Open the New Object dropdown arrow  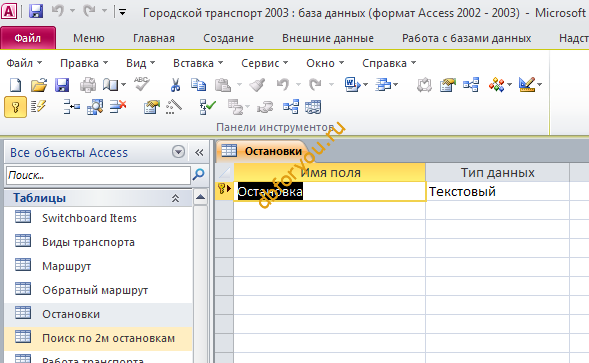tap(509, 85)
